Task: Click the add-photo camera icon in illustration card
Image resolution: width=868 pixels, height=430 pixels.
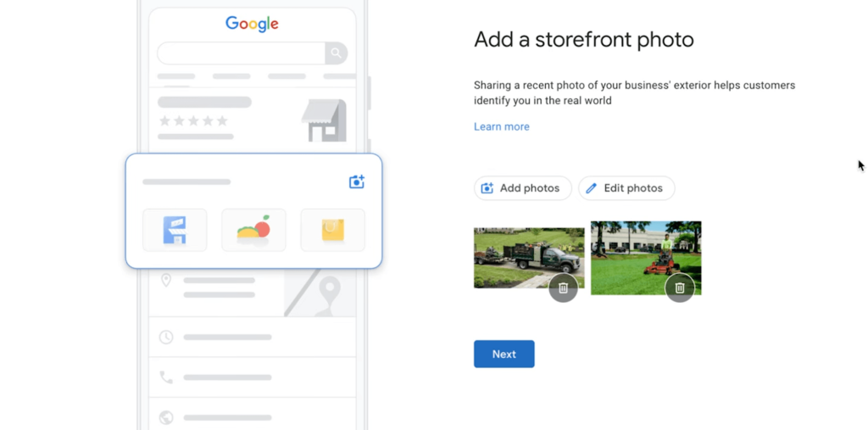Action: [x=357, y=181]
